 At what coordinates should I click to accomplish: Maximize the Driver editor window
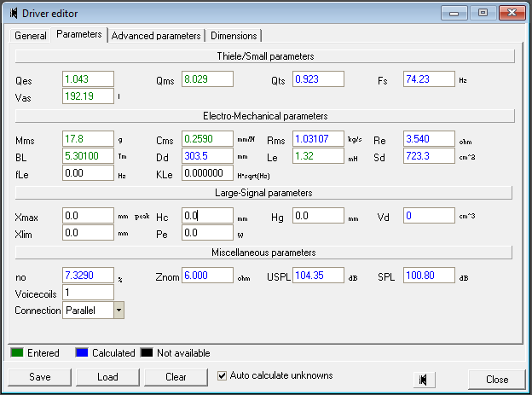click(x=483, y=14)
